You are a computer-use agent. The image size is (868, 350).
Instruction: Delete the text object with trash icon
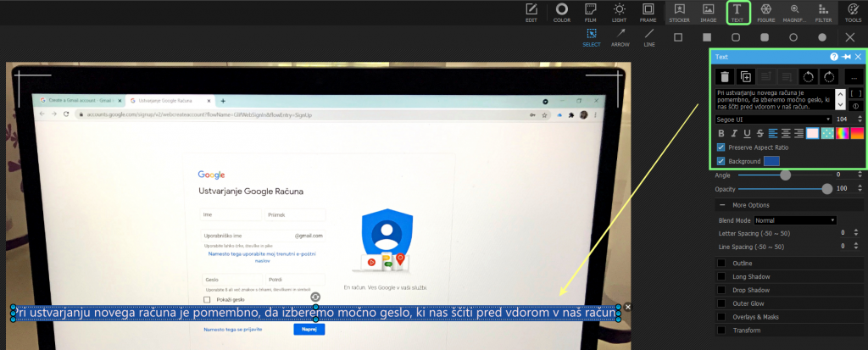724,77
